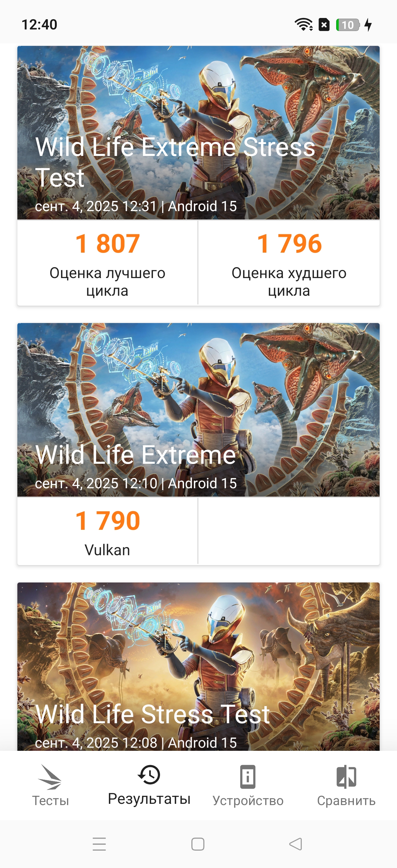
Task: Tap the battery level indicator
Action: click(x=348, y=24)
